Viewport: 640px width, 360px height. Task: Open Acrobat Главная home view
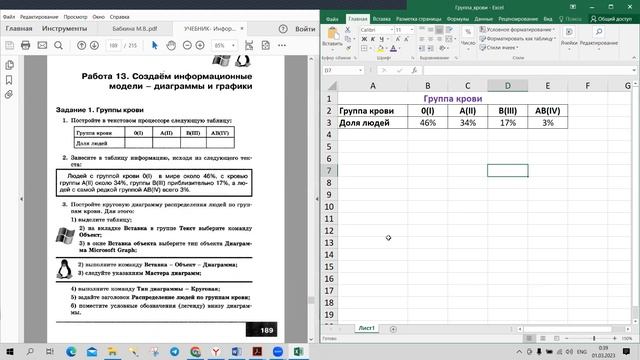pyautogui.click(x=19, y=29)
